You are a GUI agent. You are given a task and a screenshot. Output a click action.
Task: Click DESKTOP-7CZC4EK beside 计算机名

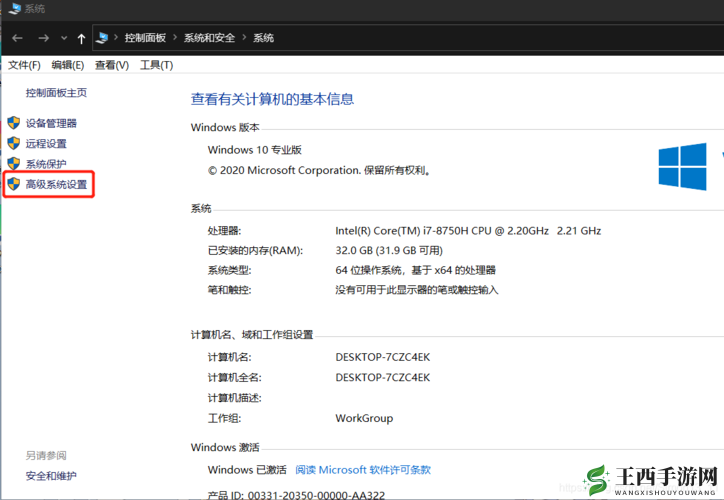[383, 357]
